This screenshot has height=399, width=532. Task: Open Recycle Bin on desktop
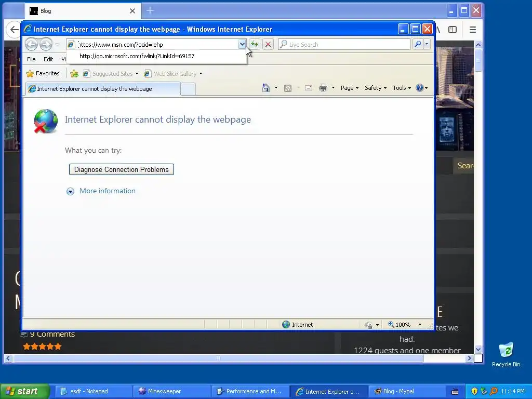[x=506, y=354]
